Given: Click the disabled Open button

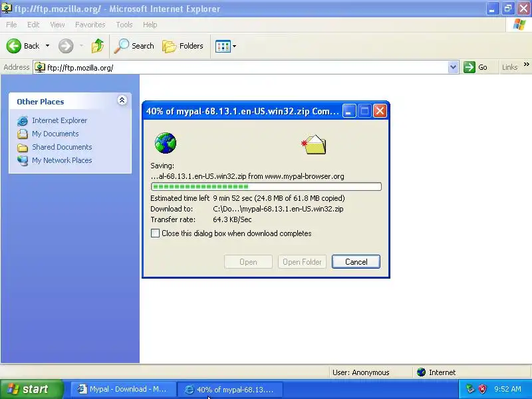Looking at the screenshot, I should (248, 261).
